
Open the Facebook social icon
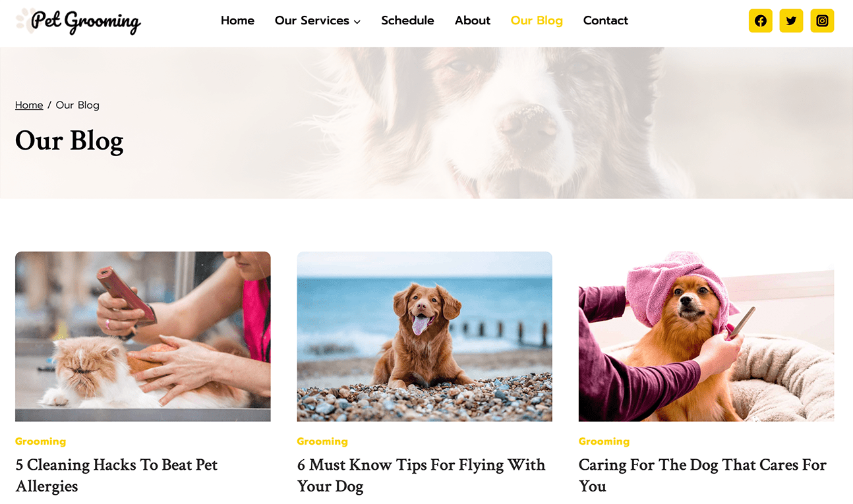(760, 20)
